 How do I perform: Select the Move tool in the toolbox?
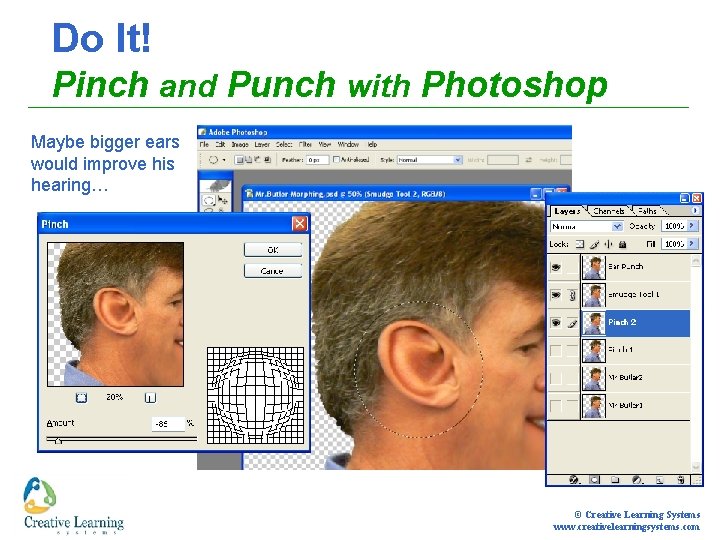coord(223,200)
